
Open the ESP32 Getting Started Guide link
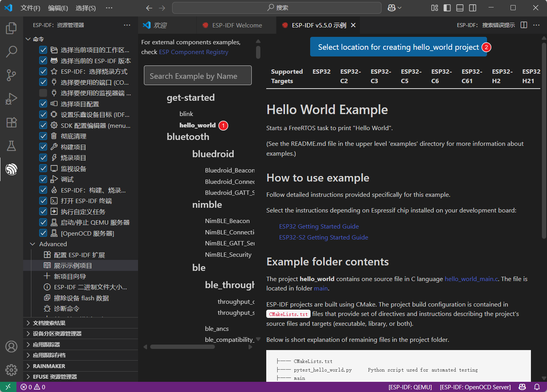coord(319,226)
